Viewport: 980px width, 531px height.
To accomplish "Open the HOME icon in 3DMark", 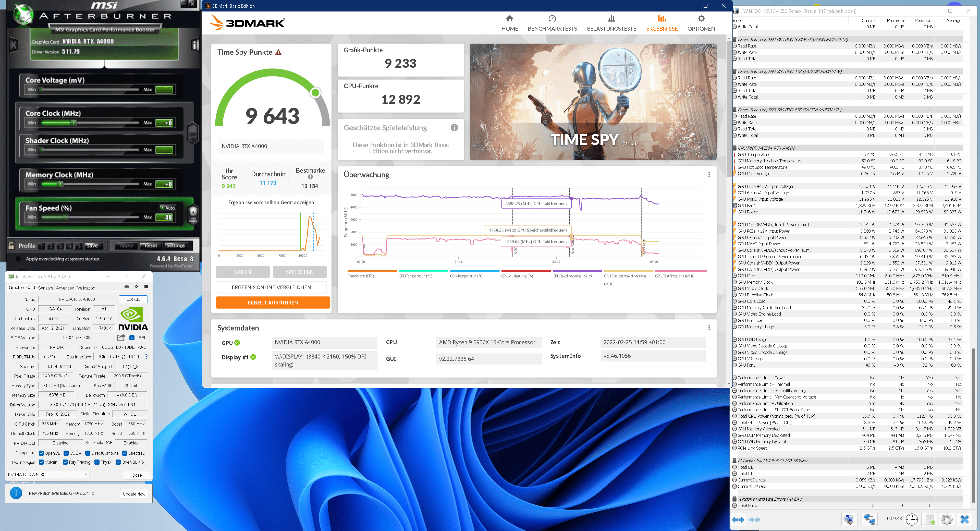I will (x=509, y=18).
